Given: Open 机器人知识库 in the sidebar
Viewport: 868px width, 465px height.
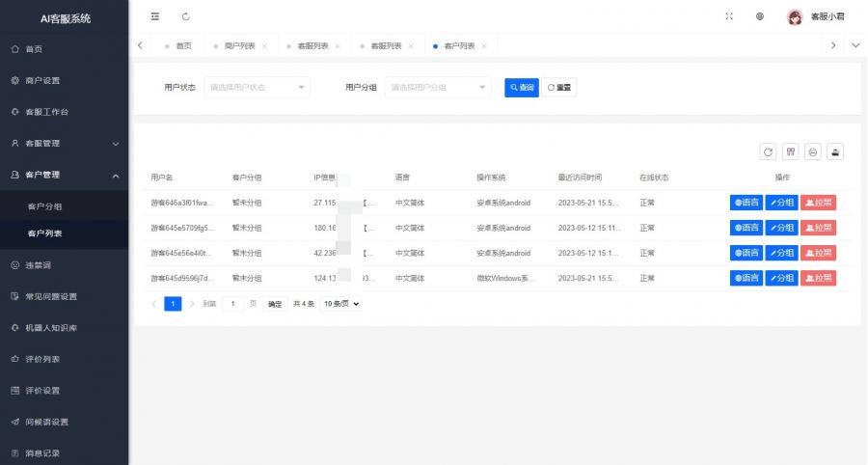Looking at the screenshot, I should 65,328.
